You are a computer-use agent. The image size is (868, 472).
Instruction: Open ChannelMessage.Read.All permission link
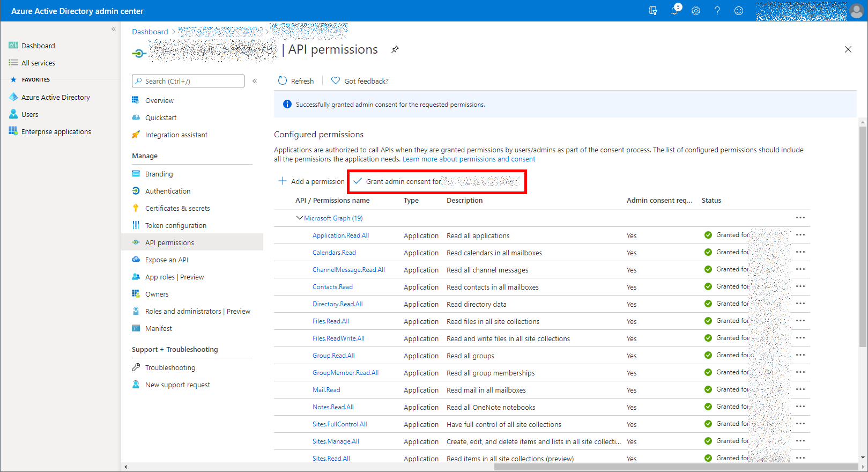tap(348, 270)
